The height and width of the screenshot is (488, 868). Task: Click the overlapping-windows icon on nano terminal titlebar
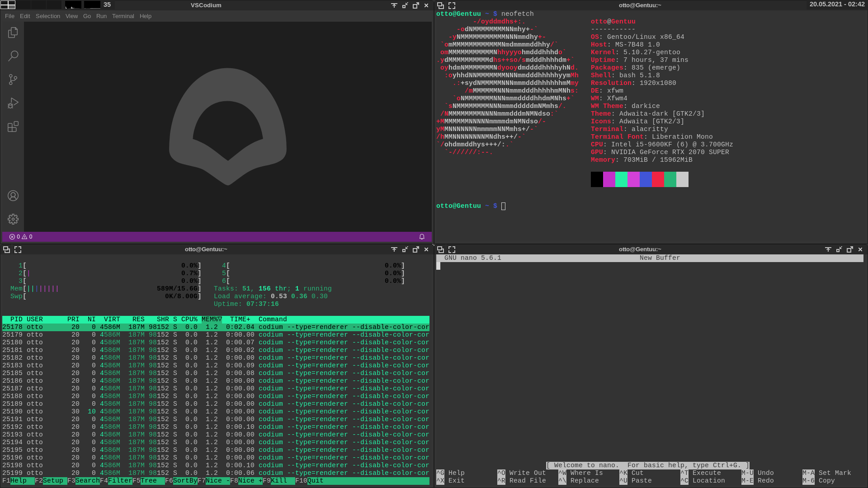[440, 249]
